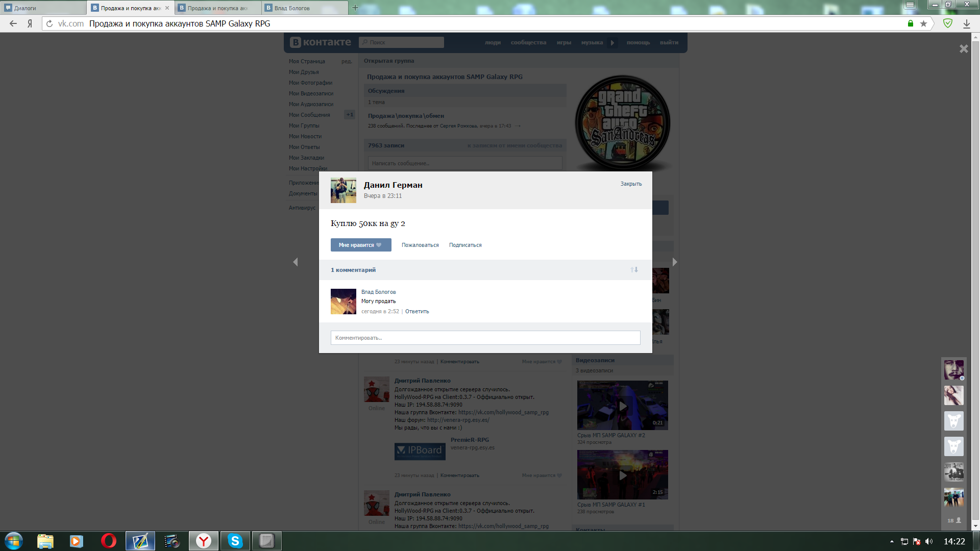
Task: Open the люди header menu item
Action: tap(493, 42)
